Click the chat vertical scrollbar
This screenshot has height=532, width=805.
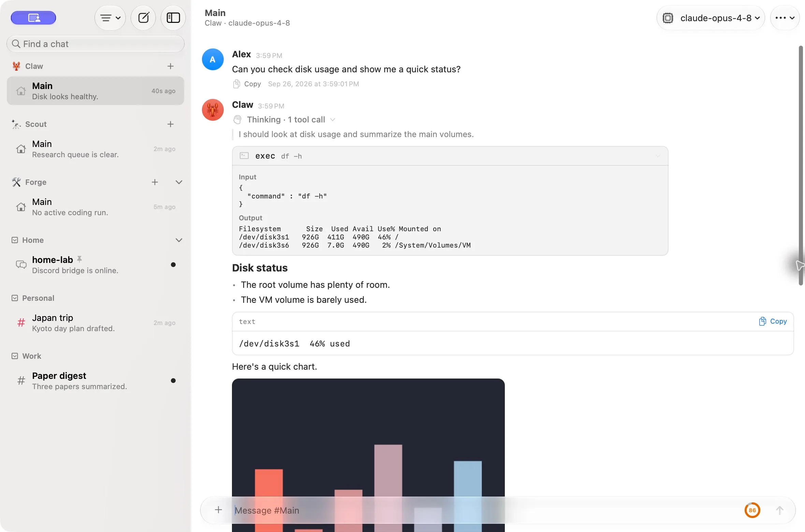coord(801,165)
